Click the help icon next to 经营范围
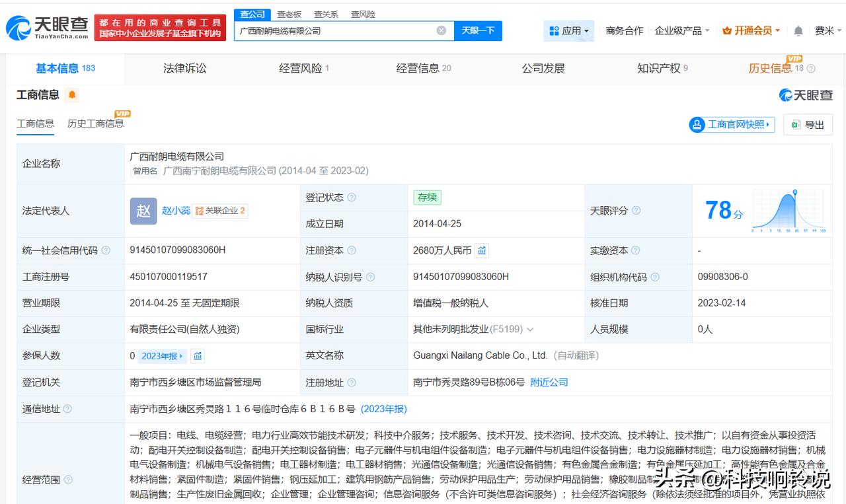The width and height of the screenshot is (846, 504). [67, 480]
